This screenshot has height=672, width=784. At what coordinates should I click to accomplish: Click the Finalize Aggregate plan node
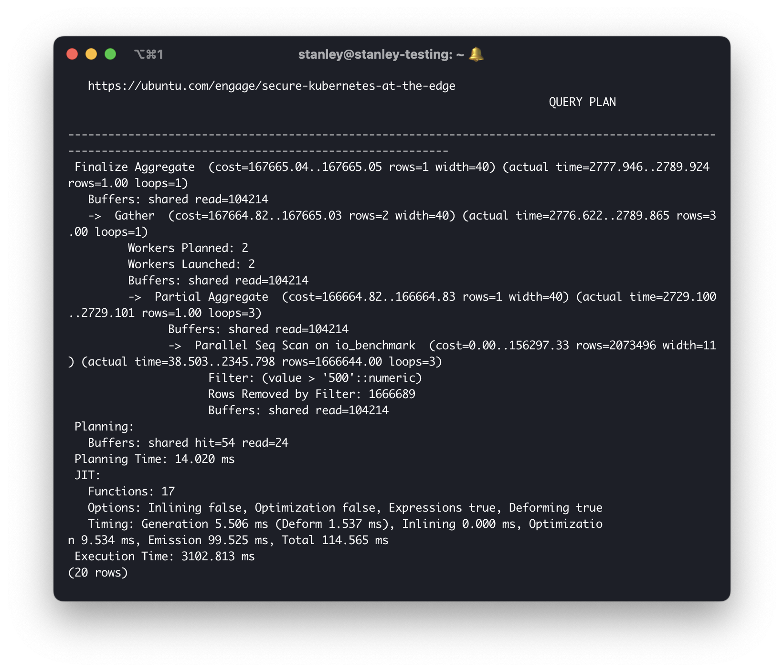click(135, 167)
